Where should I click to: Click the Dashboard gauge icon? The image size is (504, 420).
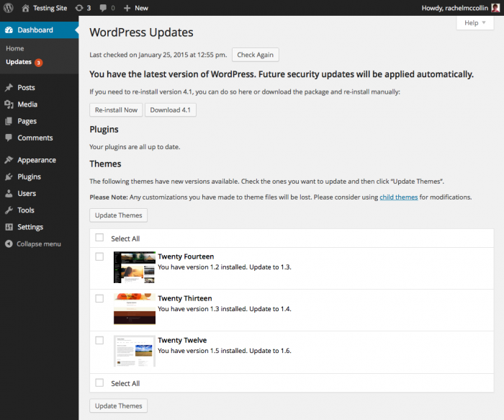pos(9,30)
